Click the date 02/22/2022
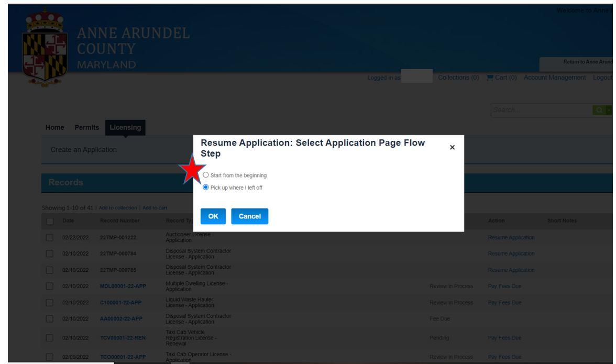This screenshot has height=364, width=616. tap(75, 238)
